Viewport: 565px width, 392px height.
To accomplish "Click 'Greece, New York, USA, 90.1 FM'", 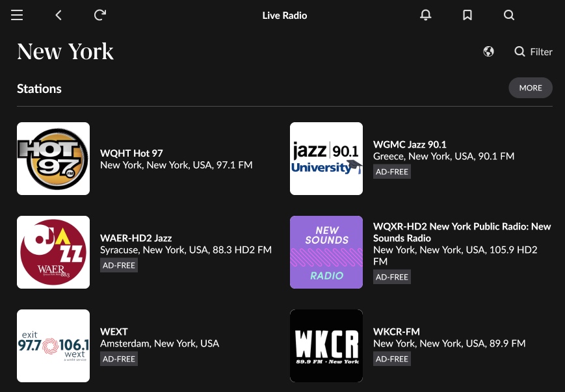I will tap(444, 157).
